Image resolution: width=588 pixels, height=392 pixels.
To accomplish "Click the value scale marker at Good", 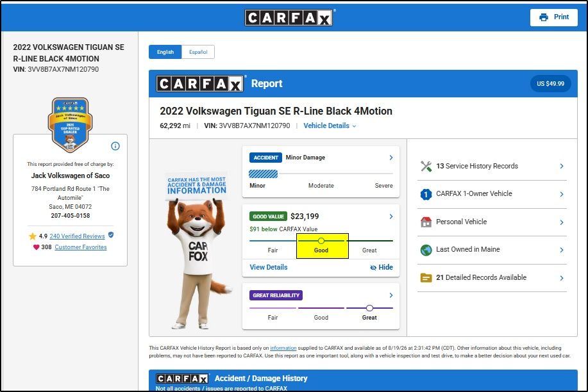I will click(321, 241).
